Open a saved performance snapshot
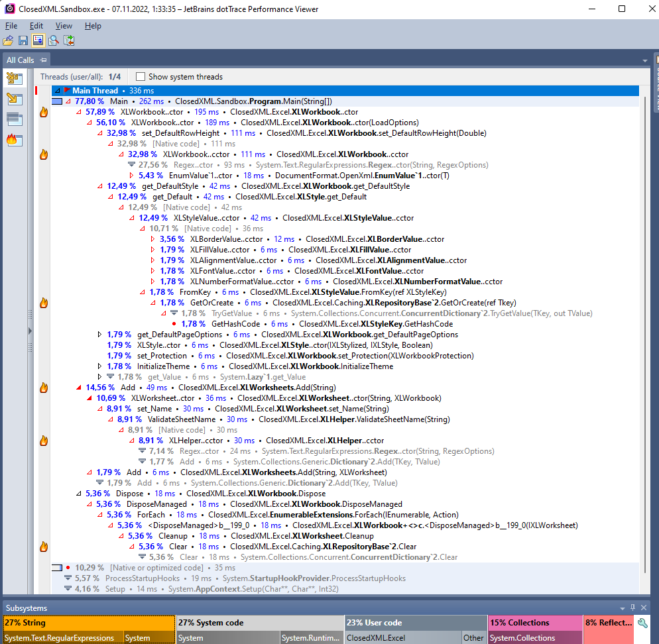 coord(8,40)
